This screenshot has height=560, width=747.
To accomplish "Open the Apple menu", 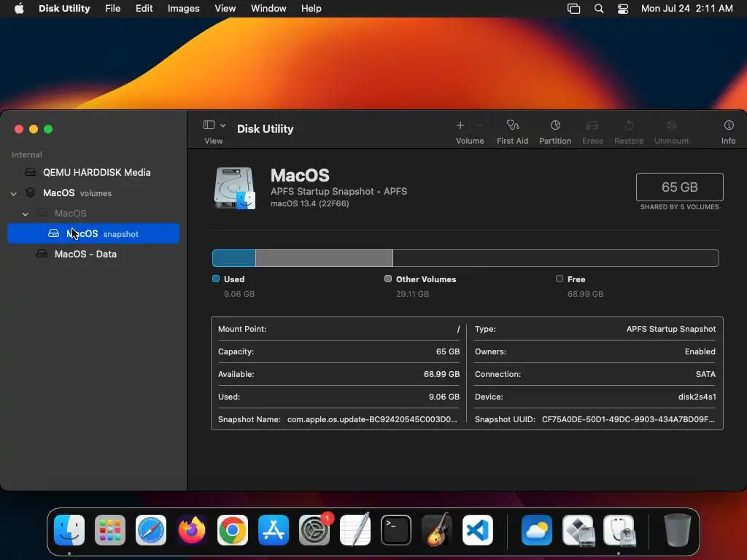I will [19, 9].
